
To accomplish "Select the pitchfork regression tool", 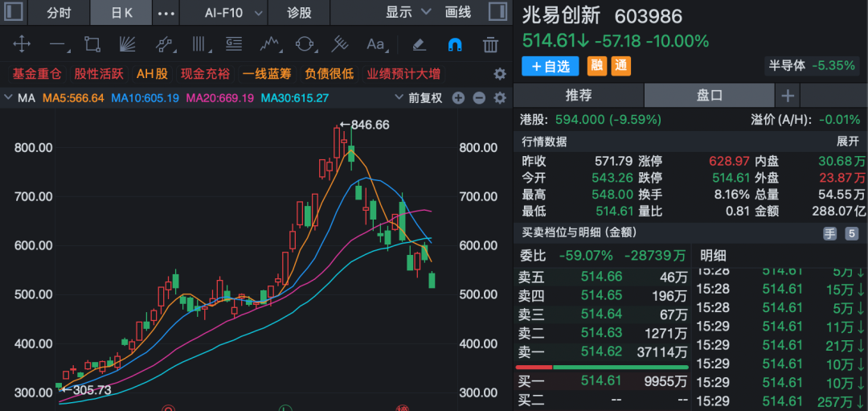I will (340, 43).
